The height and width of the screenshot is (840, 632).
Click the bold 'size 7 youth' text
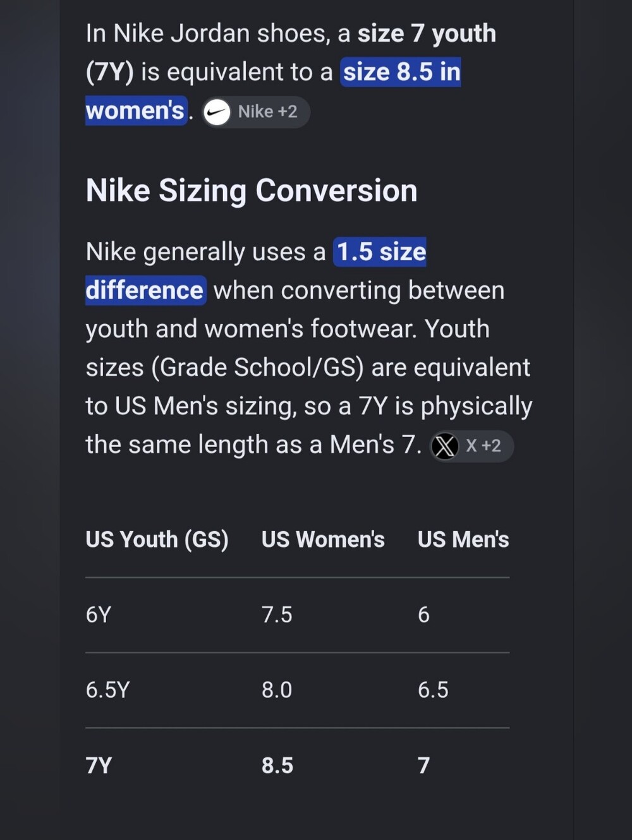click(427, 33)
